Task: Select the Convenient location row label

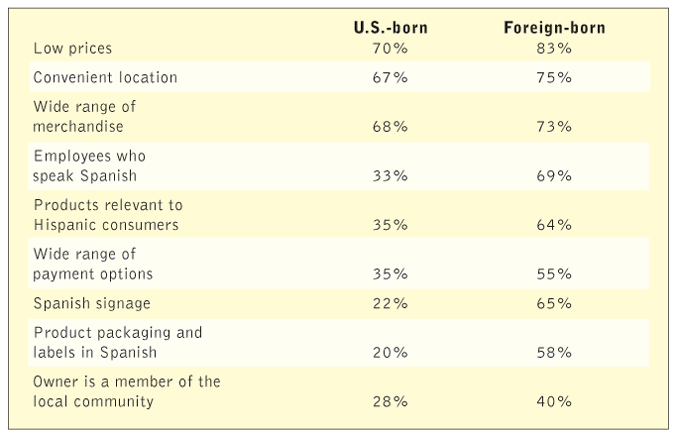Action: pos(105,77)
